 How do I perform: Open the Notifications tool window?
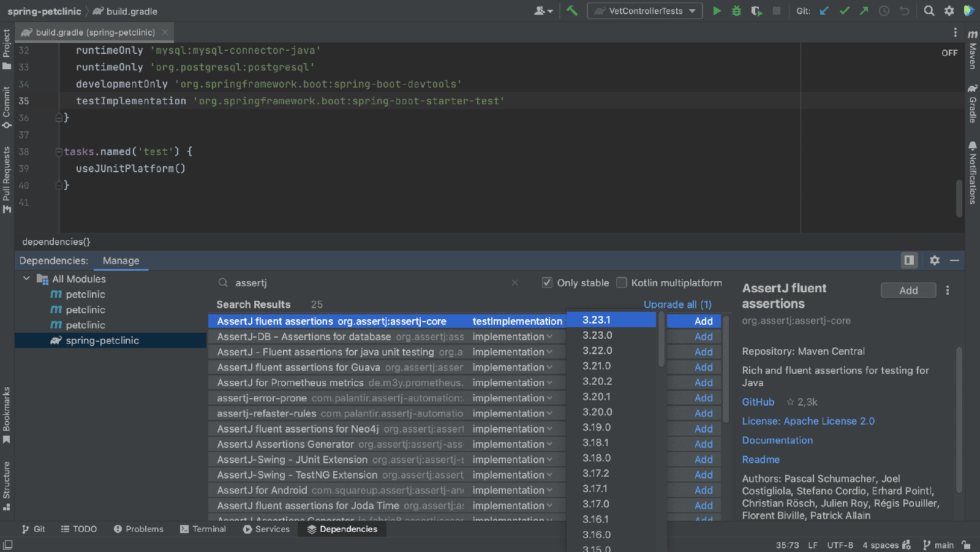973,173
